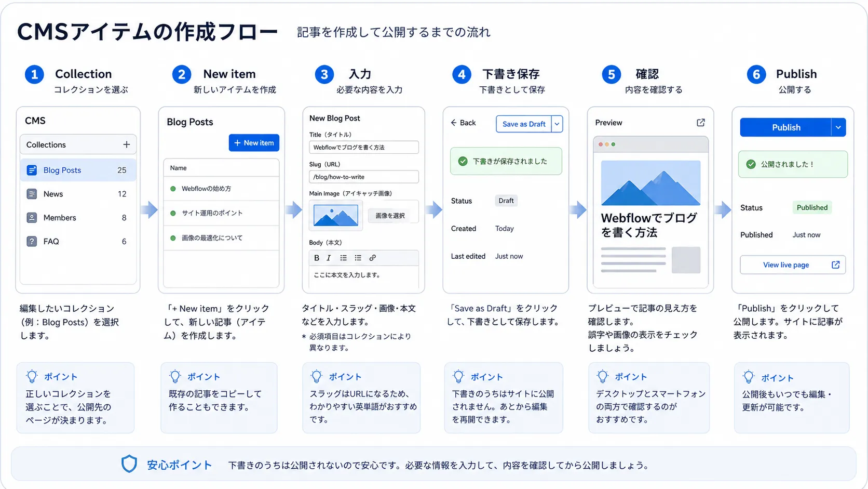Open the サイト運用のポイント item
Image resolution: width=868 pixels, height=489 pixels.
coord(221,213)
